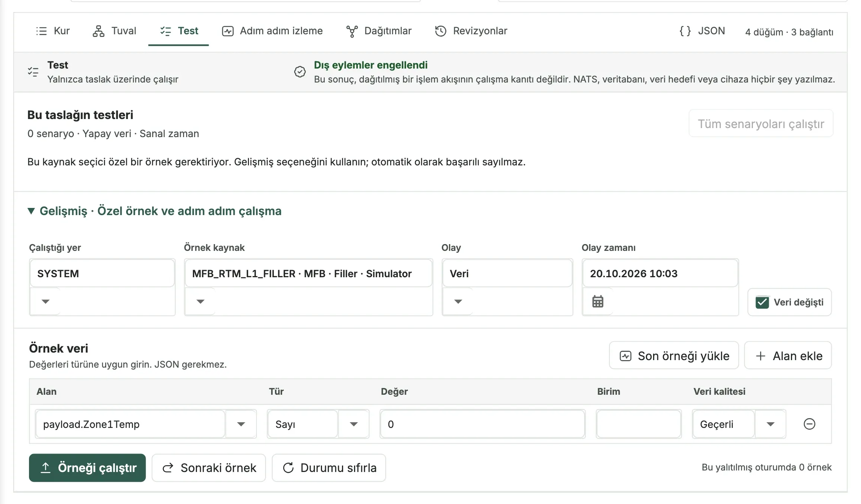Collapse the Gelişmiş section

(x=154, y=211)
